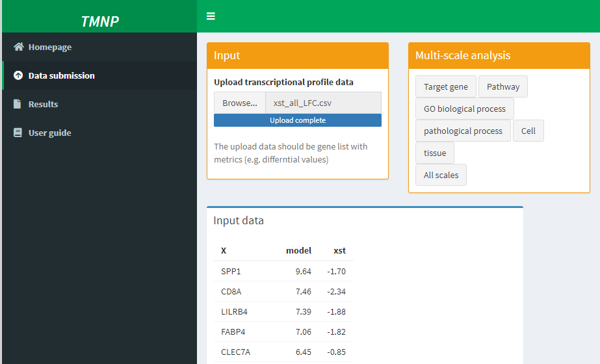Click the tissue scale button
The image size is (600, 364).
[x=435, y=153]
